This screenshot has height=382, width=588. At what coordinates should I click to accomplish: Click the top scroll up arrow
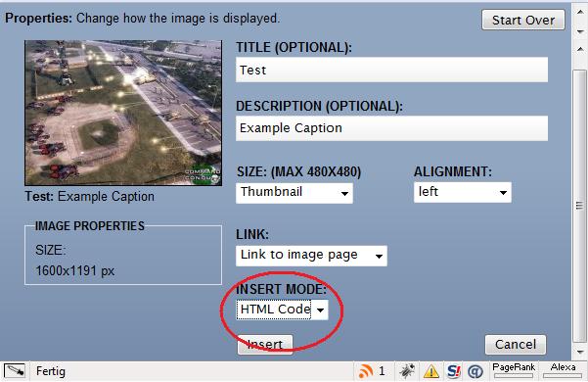click(580, 12)
